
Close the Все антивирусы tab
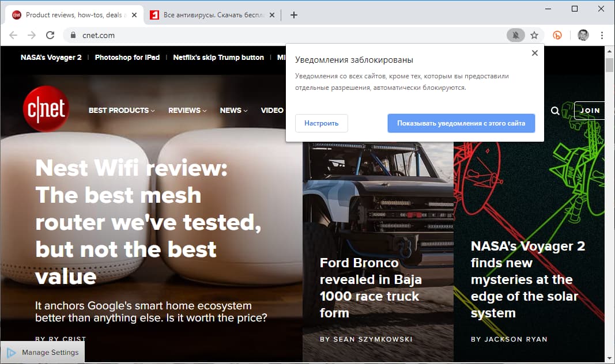272,15
